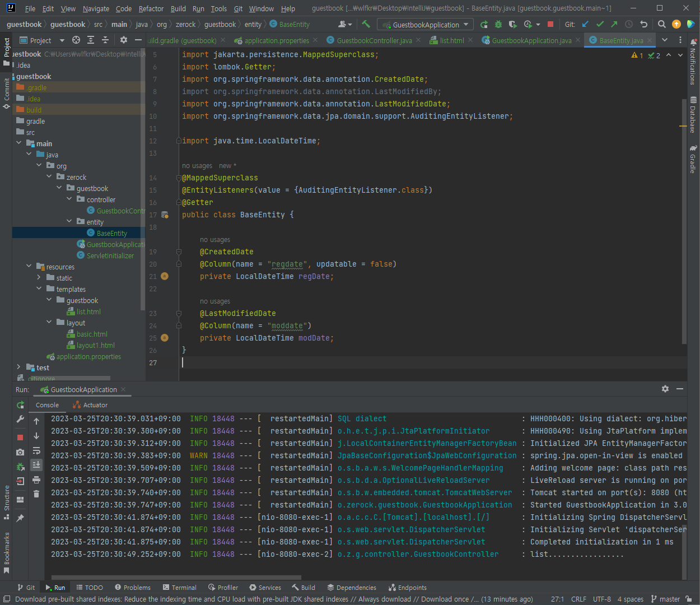The height and width of the screenshot is (605, 700).
Task: Click the IDE updates orange arrow icon
Action: [x=676, y=24]
